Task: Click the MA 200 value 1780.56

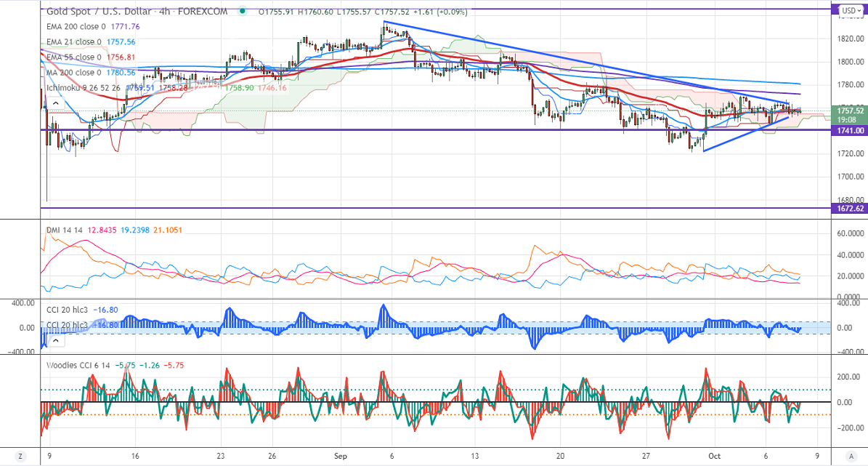Action: click(121, 73)
